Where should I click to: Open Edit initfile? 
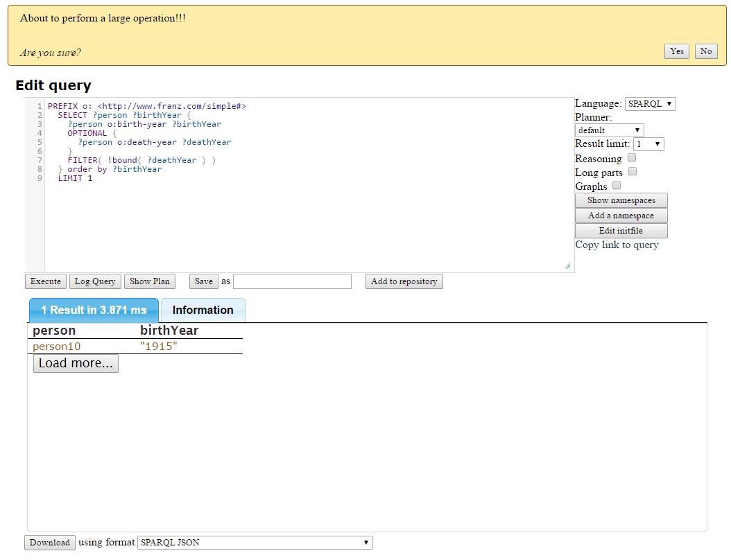(621, 231)
